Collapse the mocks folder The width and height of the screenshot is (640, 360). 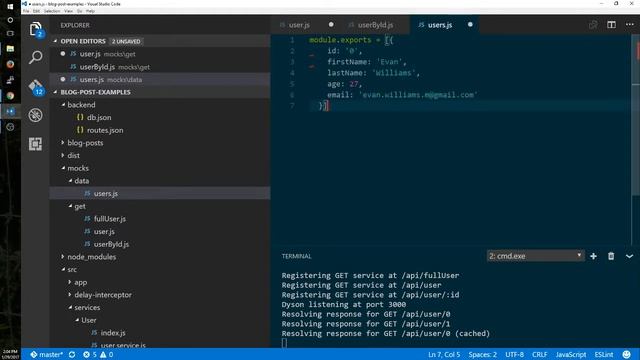point(63,168)
